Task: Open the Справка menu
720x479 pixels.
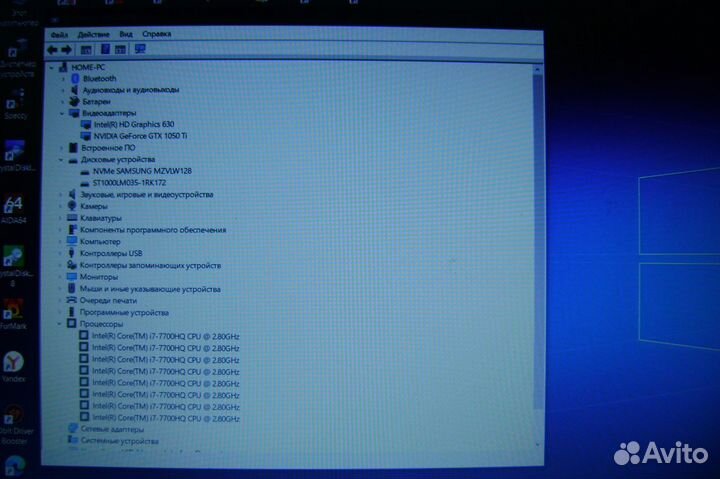Action: click(x=157, y=34)
